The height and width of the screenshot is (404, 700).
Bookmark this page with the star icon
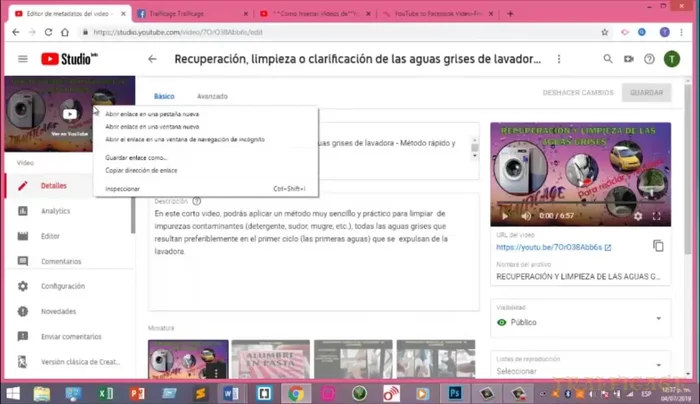[x=604, y=32]
